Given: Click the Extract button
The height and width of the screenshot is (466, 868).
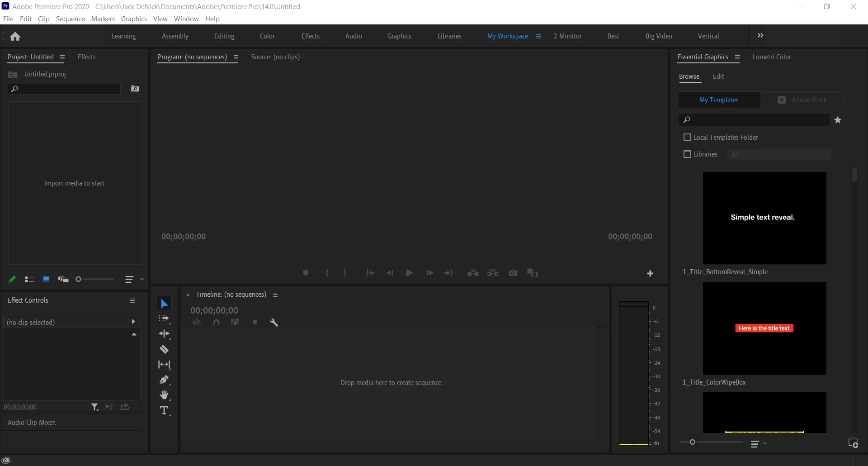Looking at the screenshot, I should [493, 273].
